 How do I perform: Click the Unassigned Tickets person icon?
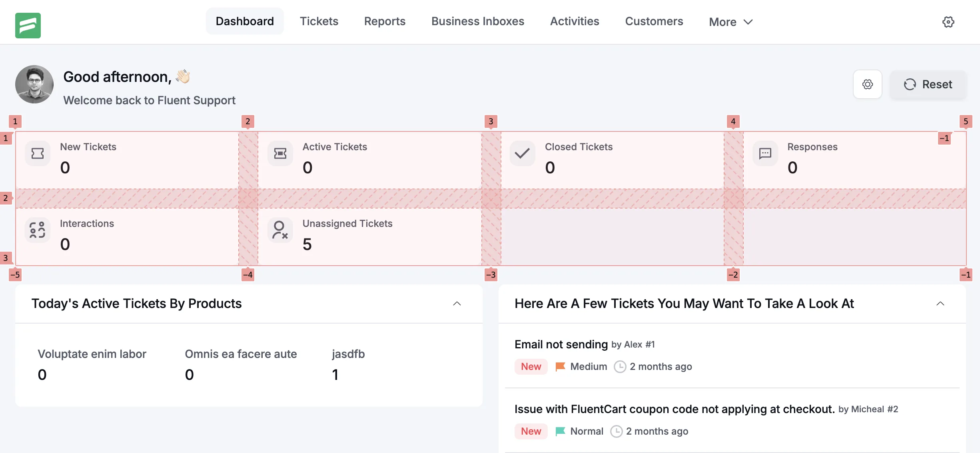279,230
